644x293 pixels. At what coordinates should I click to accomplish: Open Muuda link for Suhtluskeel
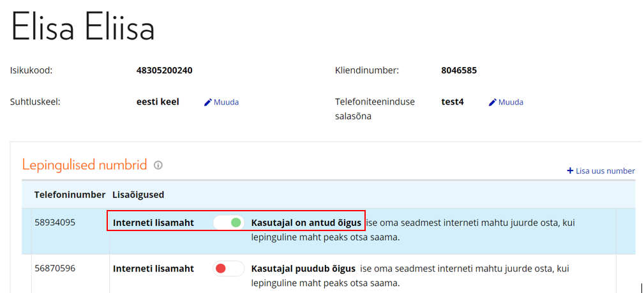(x=226, y=102)
